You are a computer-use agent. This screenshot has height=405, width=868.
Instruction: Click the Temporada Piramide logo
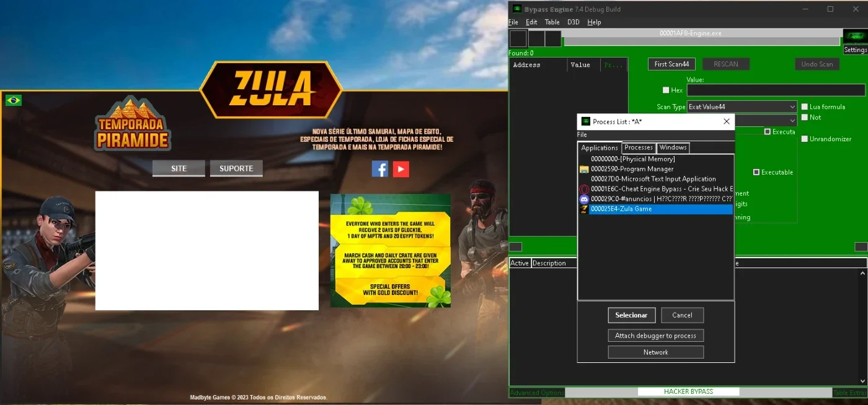click(133, 124)
